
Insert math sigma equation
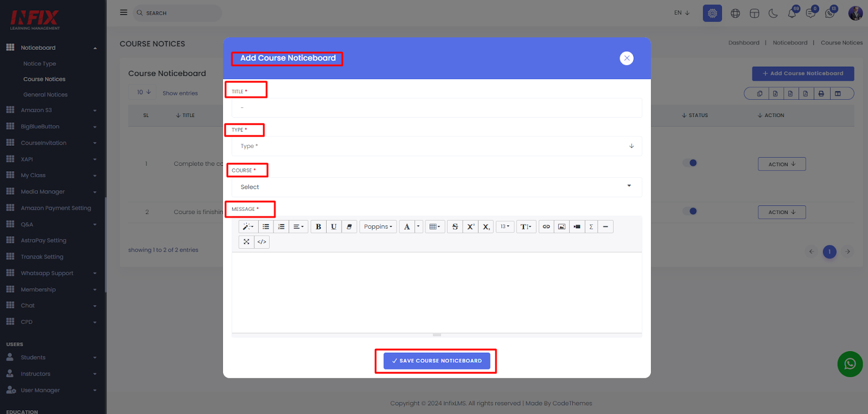coord(591,227)
